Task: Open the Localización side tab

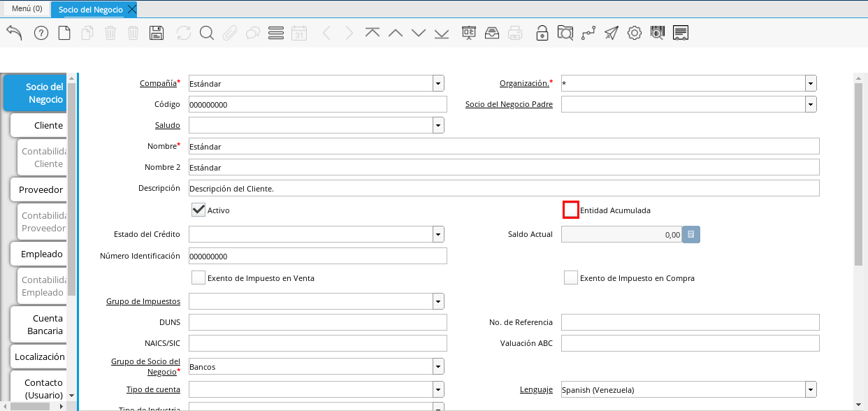Action: pyautogui.click(x=38, y=356)
